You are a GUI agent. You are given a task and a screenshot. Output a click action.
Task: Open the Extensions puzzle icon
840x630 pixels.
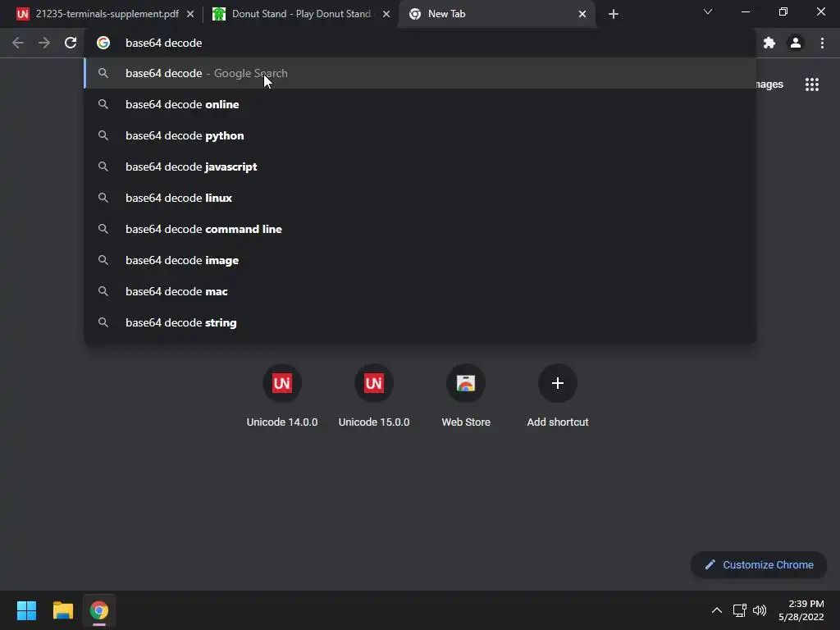tap(769, 43)
